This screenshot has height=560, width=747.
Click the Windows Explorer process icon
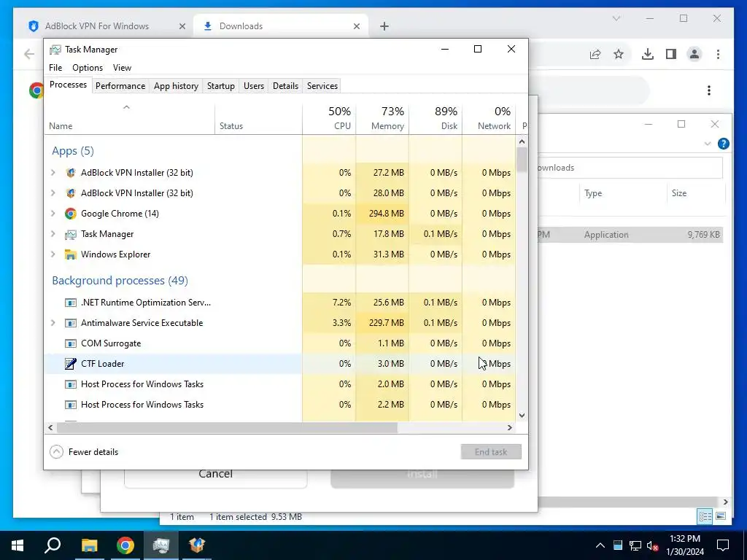tap(71, 254)
